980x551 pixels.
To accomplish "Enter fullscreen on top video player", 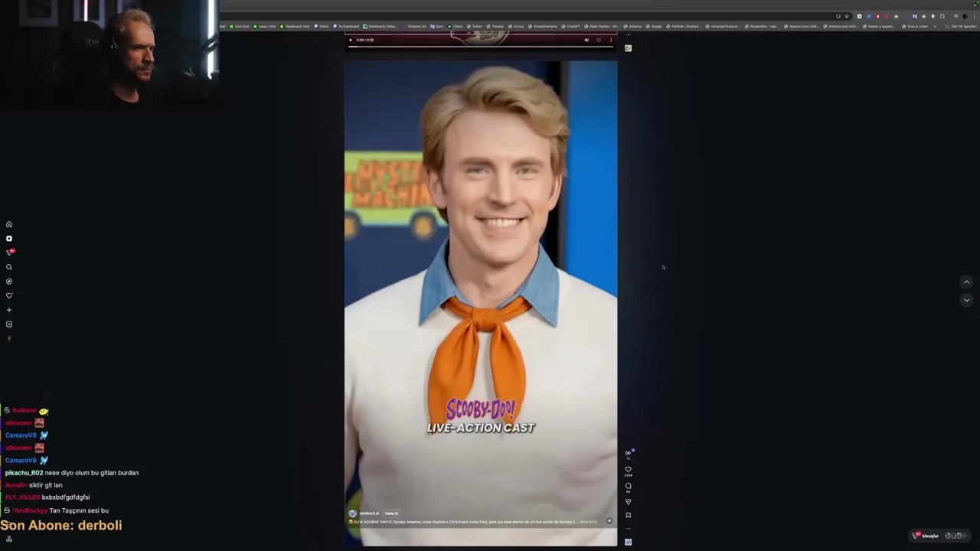I will click(599, 40).
